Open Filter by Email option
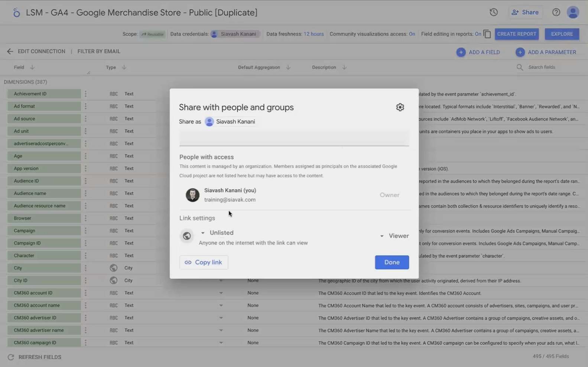Screen dimensions: 588x367 (x=99, y=52)
